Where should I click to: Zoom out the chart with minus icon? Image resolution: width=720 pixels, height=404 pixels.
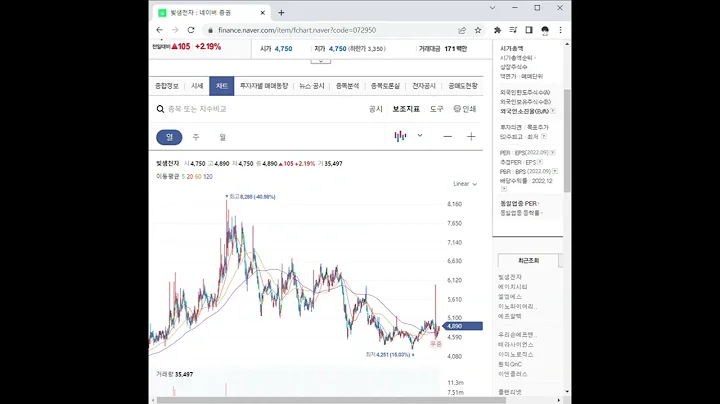[x=447, y=136]
